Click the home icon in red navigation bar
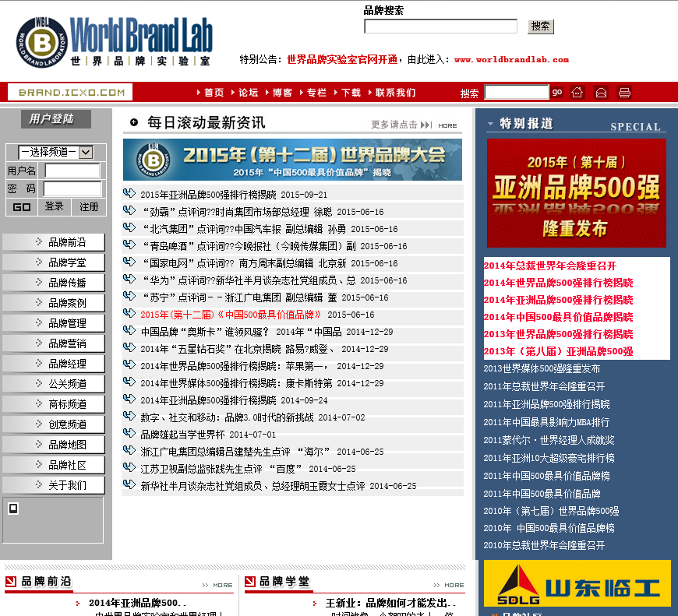The height and width of the screenshot is (616, 678). click(x=577, y=93)
